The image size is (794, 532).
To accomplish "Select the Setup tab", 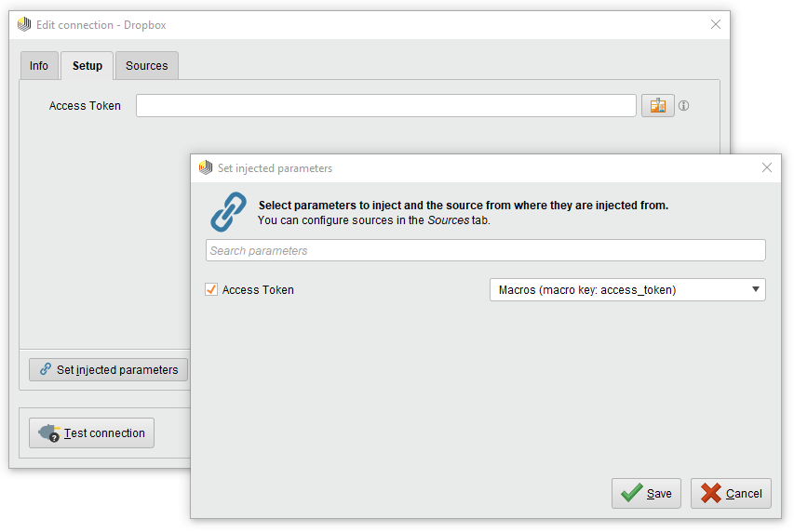I will [x=87, y=66].
